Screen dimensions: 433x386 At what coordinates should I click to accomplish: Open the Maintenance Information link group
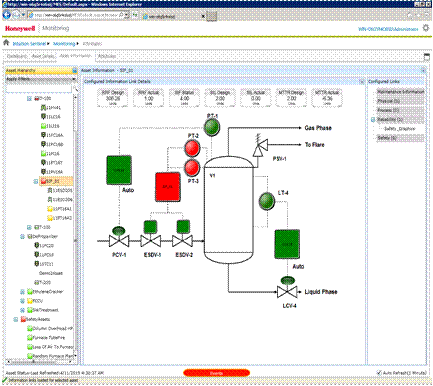400,92
